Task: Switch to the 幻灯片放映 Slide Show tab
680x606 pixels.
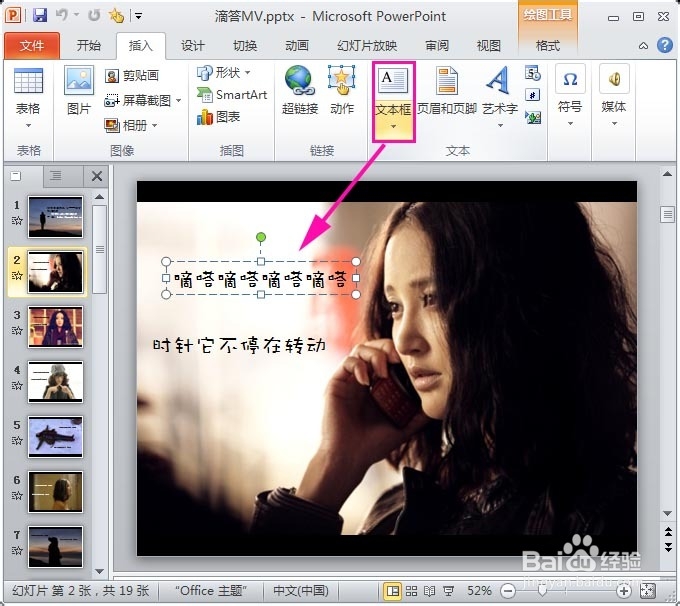Action: pyautogui.click(x=367, y=46)
